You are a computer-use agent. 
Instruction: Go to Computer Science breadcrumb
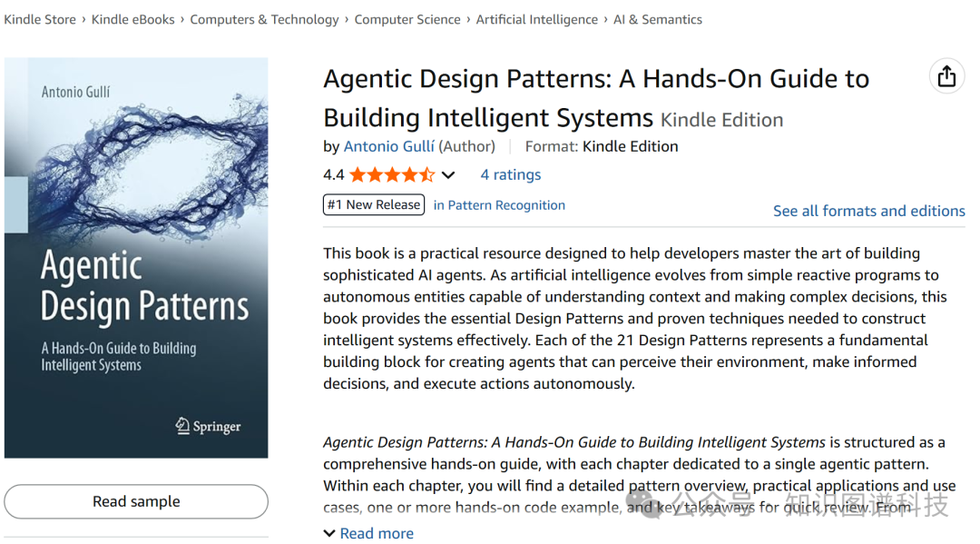click(x=407, y=19)
